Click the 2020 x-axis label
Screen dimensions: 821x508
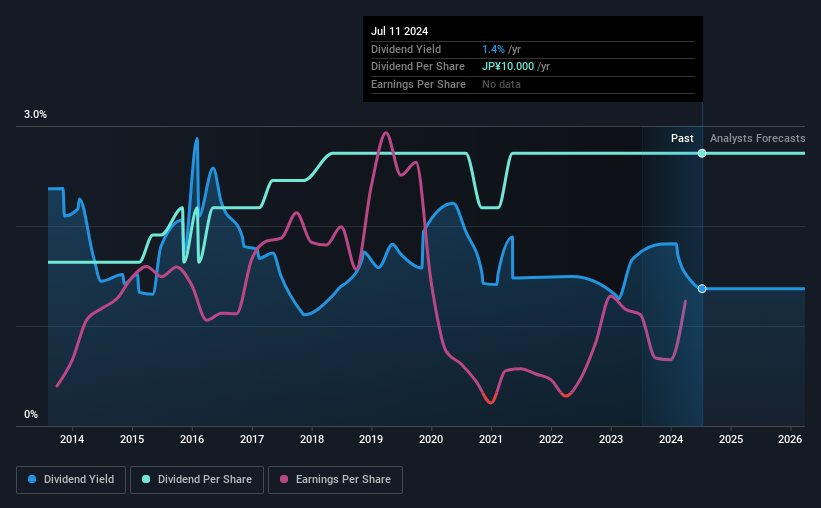[x=431, y=439]
